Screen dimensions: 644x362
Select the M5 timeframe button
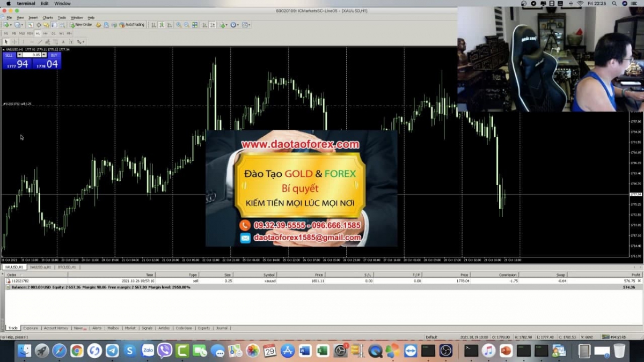pyautogui.click(x=14, y=33)
